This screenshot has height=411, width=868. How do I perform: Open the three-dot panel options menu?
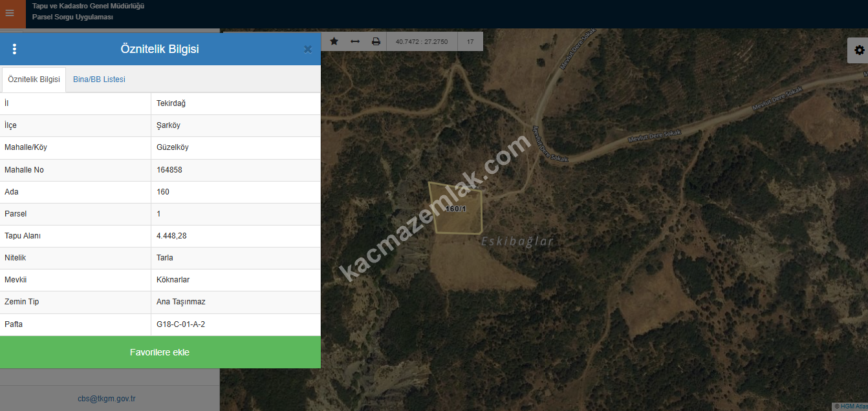pos(14,49)
